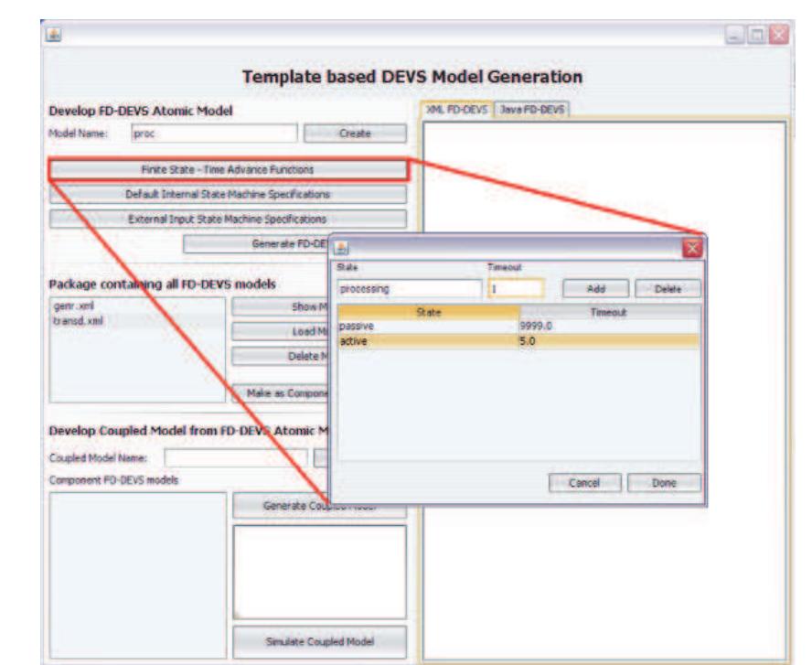812x665 pixels.
Task: Focus the State field containing processing
Action: coord(409,289)
